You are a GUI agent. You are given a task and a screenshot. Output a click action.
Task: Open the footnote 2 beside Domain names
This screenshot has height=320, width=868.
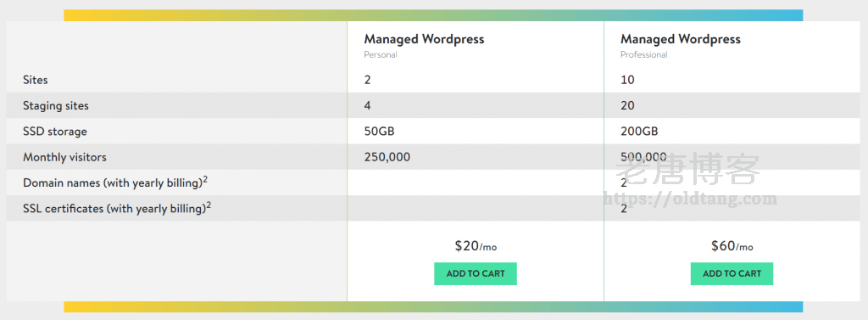[205, 180]
